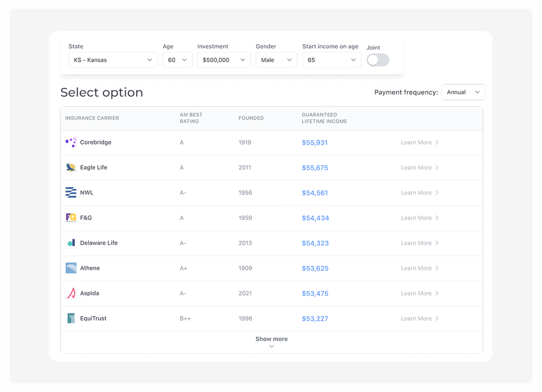The width and height of the screenshot is (542, 392).
Task: Click founded year 1919
Action: tap(245, 142)
